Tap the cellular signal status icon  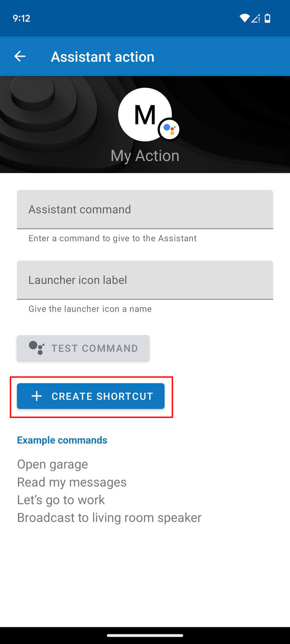[x=256, y=18]
